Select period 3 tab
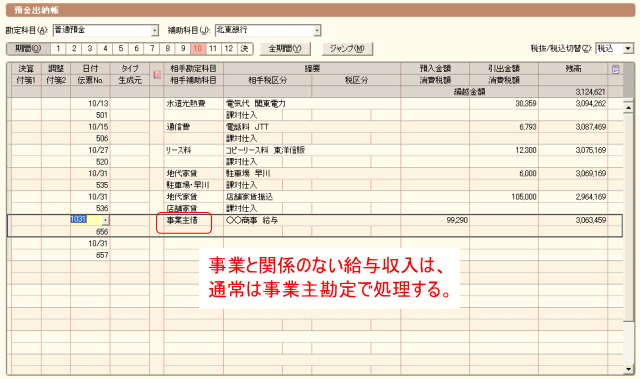The image size is (640, 379). (89, 49)
